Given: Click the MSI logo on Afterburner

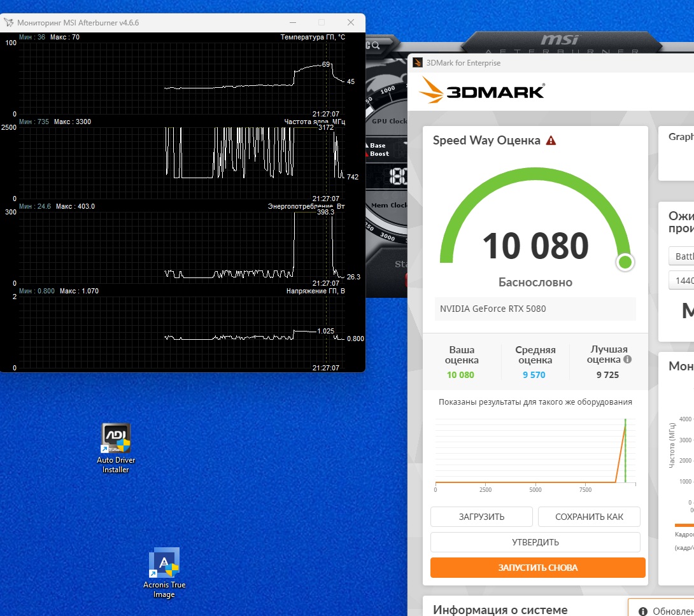Looking at the screenshot, I should [x=560, y=39].
